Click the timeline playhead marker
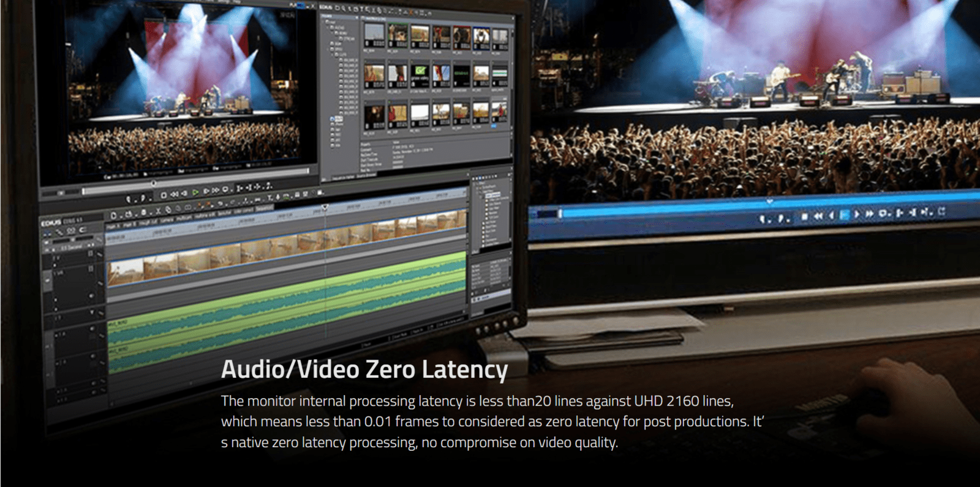 pyautogui.click(x=325, y=208)
